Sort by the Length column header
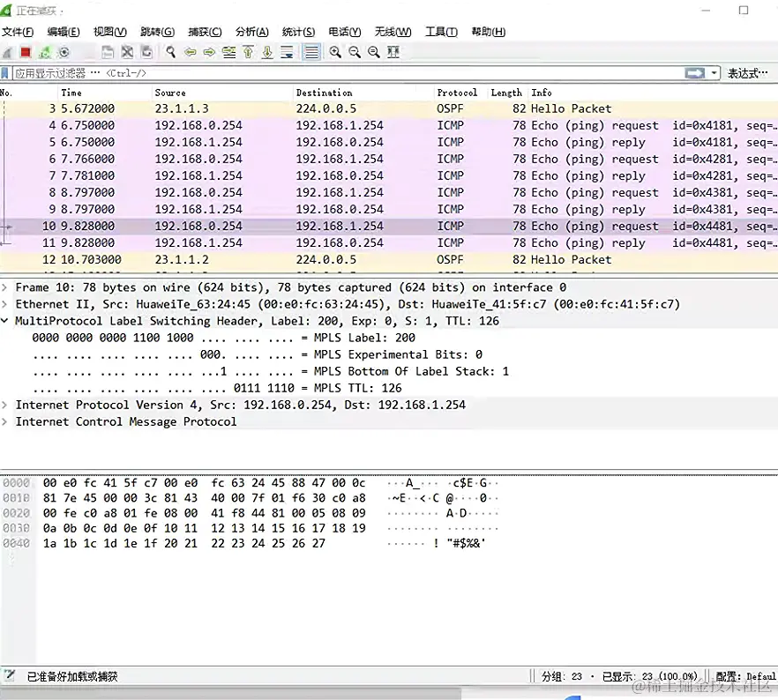The image size is (778, 700). 506,93
